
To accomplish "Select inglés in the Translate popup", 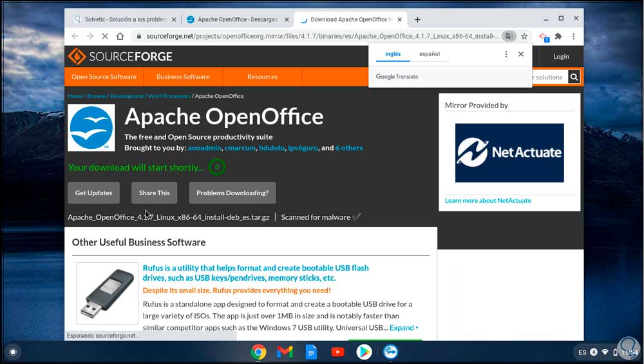I will pos(393,54).
